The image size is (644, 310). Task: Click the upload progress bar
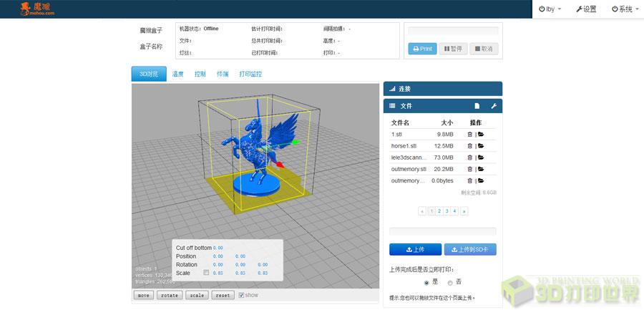click(442, 231)
